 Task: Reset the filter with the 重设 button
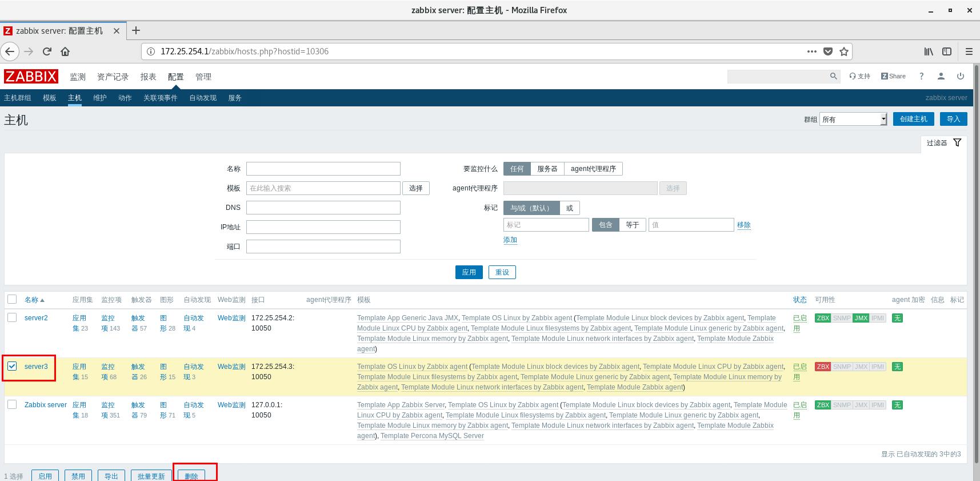click(x=502, y=272)
